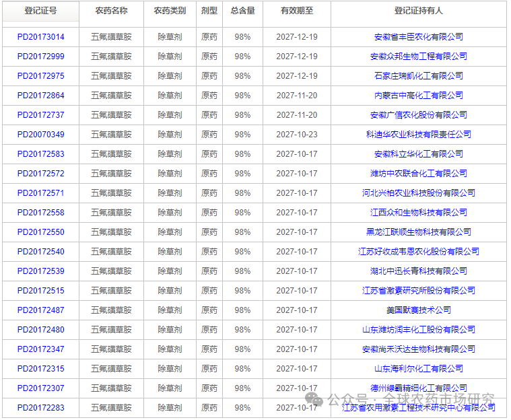Open registration PD20172515 link

point(41,291)
